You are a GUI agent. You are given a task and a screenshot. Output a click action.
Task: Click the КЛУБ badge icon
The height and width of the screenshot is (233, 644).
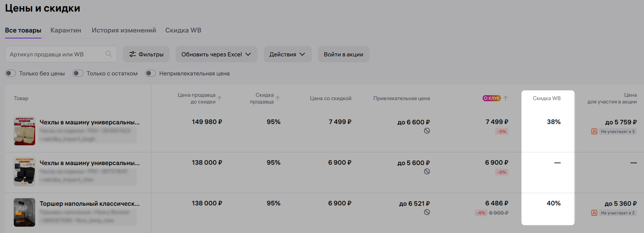pos(491,98)
